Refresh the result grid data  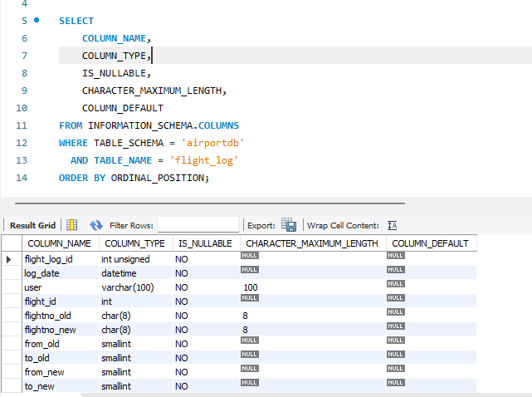click(95, 225)
